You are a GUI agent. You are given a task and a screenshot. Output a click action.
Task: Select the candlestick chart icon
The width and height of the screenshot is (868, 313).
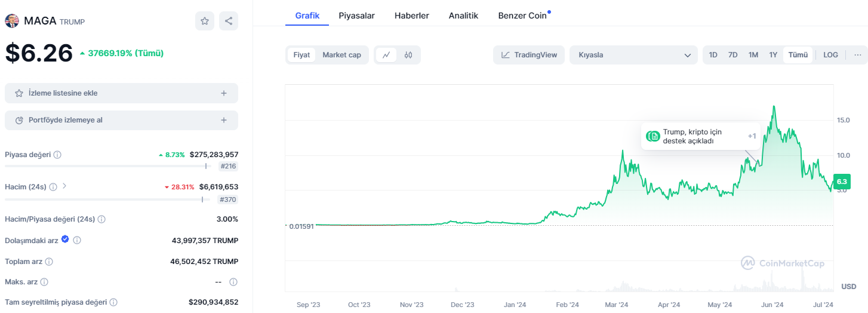click(408, 55)
